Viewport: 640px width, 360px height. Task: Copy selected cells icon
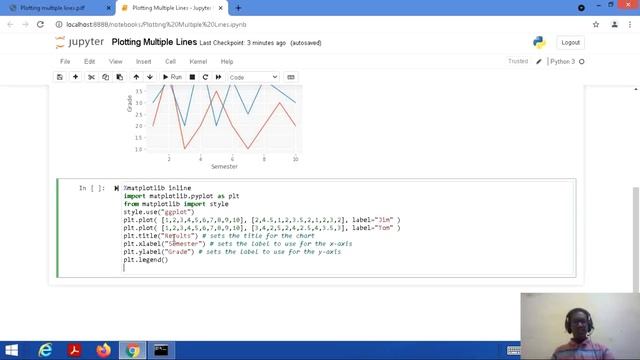(x=105, y=77)
